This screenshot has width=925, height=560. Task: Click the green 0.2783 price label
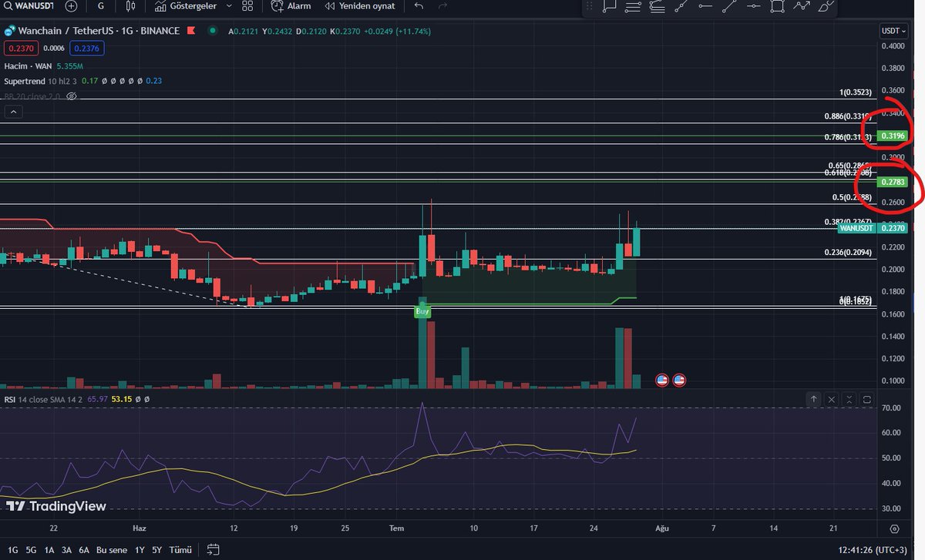coord(893,182)
